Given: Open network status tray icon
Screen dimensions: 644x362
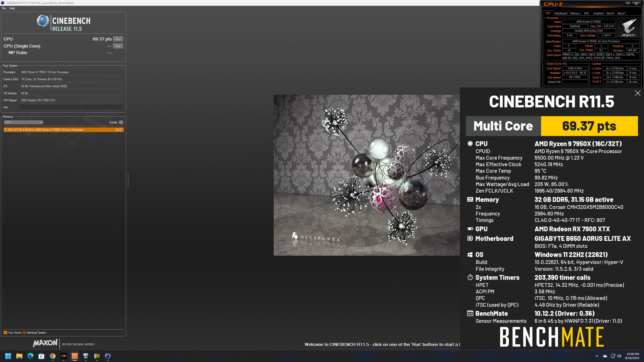Looking at the screenshot, I should (613, 356).
